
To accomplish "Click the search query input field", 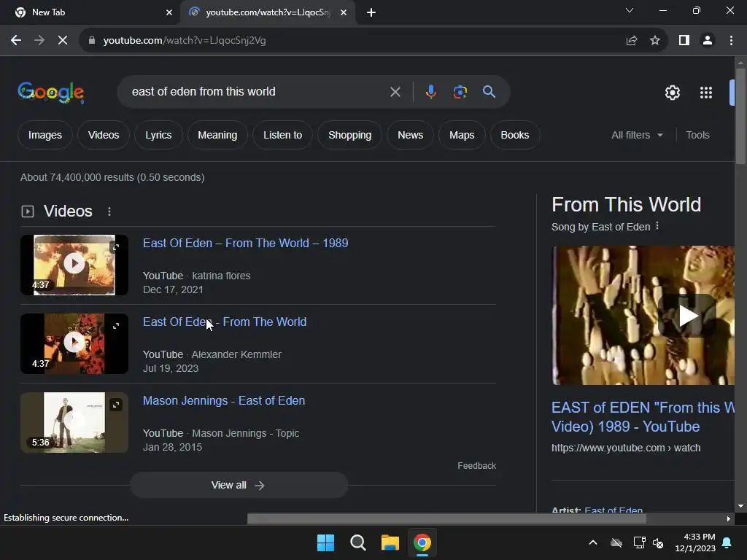I will [256, 91].
